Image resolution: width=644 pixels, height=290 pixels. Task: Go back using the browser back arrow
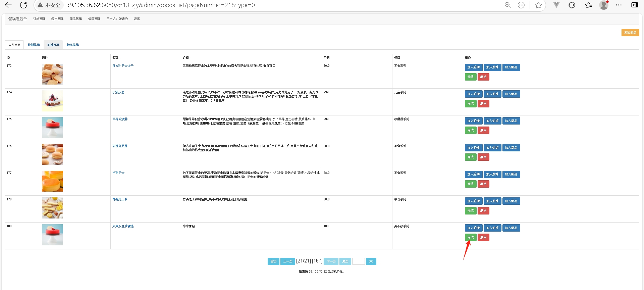[8, 5]
